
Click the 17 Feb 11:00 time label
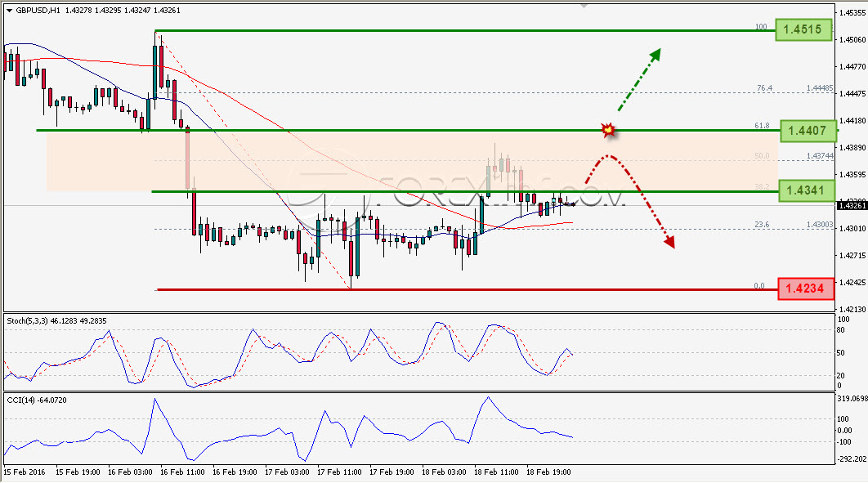tap(339, 472)
